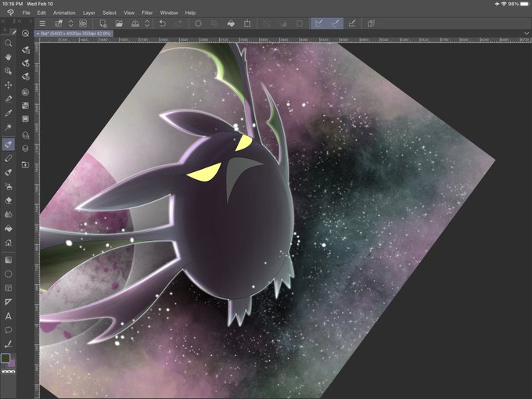Select the Frame border tool
Image resolution: width=532 pixels, height=399 pixels.
8,288
